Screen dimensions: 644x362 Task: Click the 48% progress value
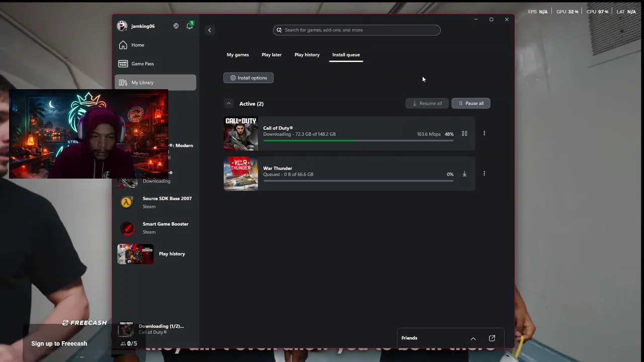tap(449, 134)
